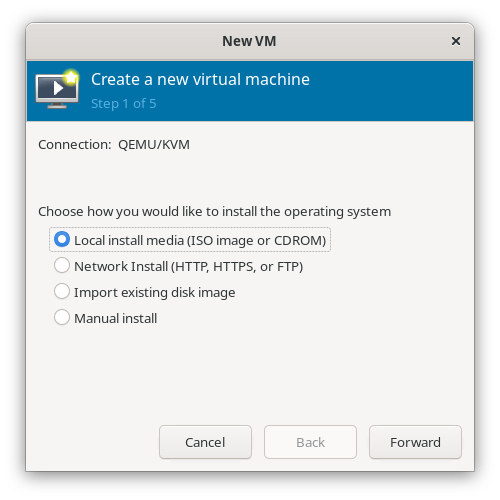The image size is (500, 500).
Task: Click the 'Local install media (ISO image or CDROM)' label
Action: click(x=200, y=240)
